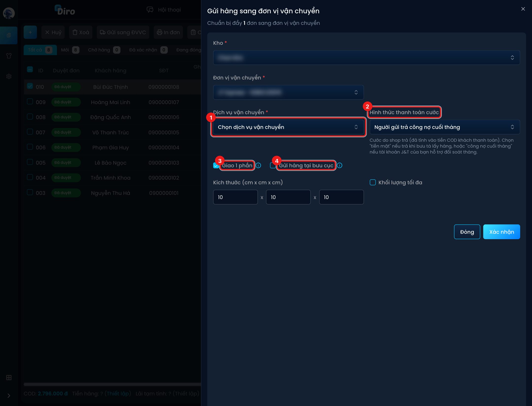Click customer name Trần Minh Khoa
Image resolution: width=532 pixels, height=406 pixels.
click(x=111, y=178)
